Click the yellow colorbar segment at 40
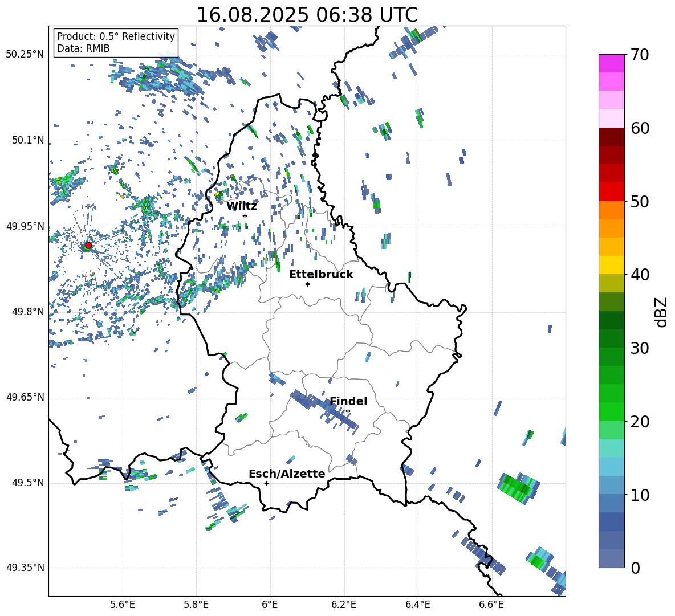675x616 pixels. pyautogui.click(x=611, y=265)
